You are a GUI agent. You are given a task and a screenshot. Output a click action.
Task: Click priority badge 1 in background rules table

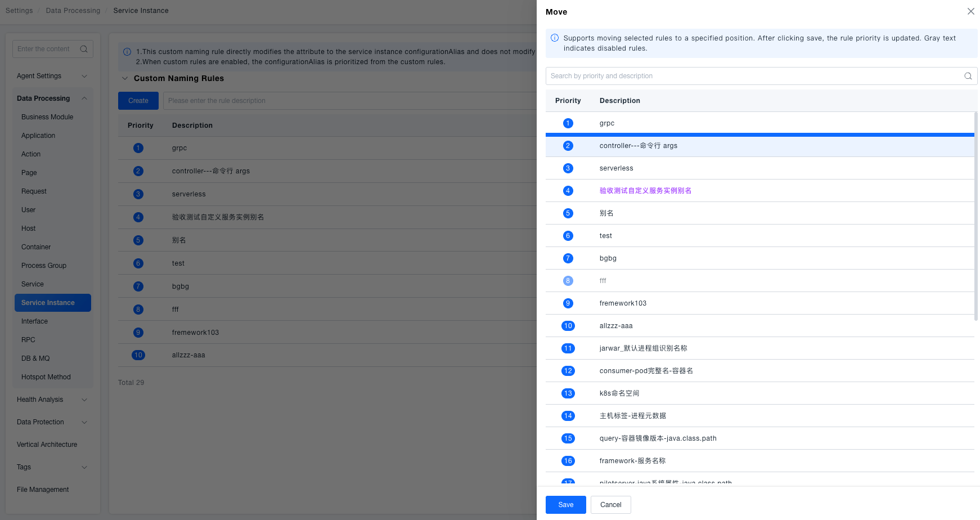point(138,148)
